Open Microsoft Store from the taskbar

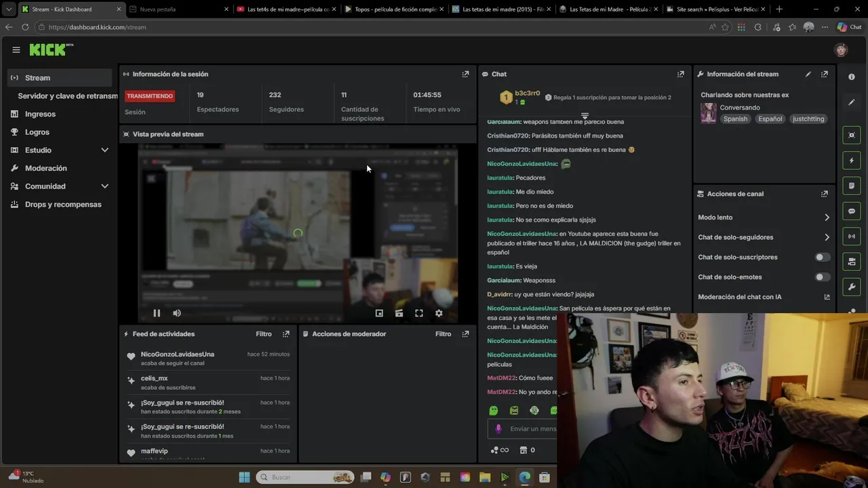pyautogui.click(x=544, y=477)
